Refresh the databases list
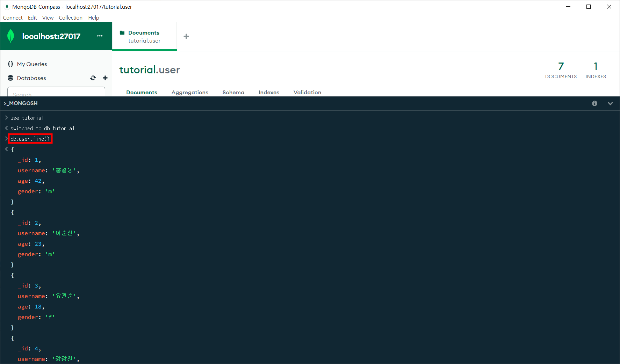The image size is (620, 364). [93, 78]
